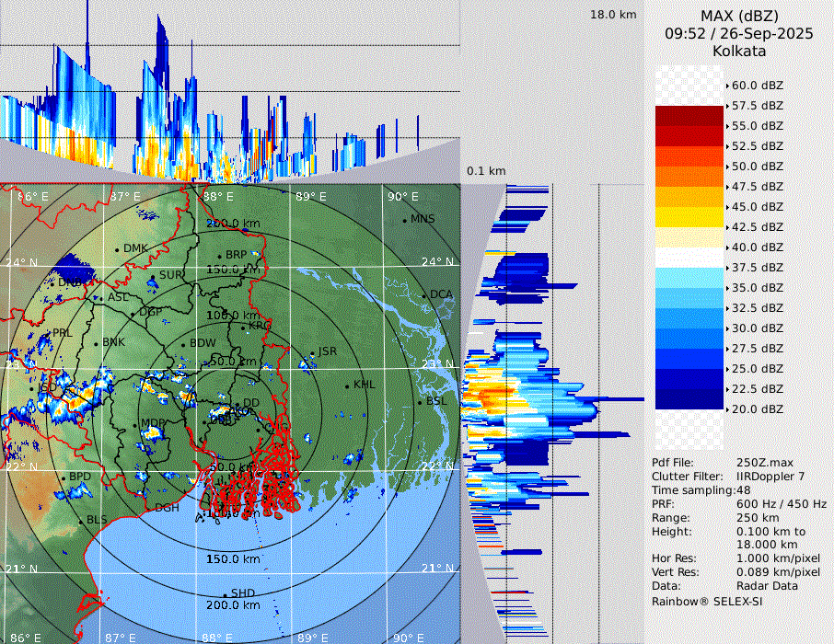Select the DMK station marker

tap(117, 249)
